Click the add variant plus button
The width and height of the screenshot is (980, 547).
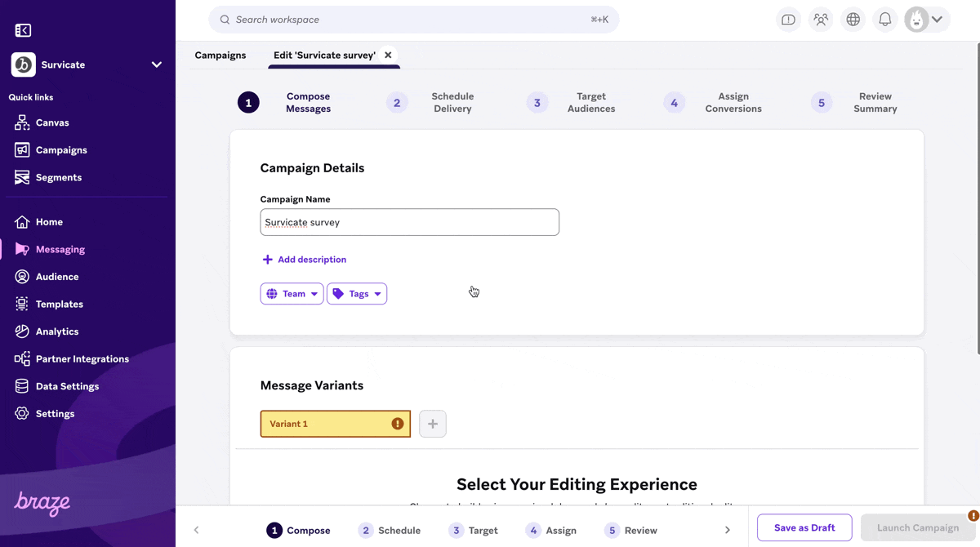432,423
